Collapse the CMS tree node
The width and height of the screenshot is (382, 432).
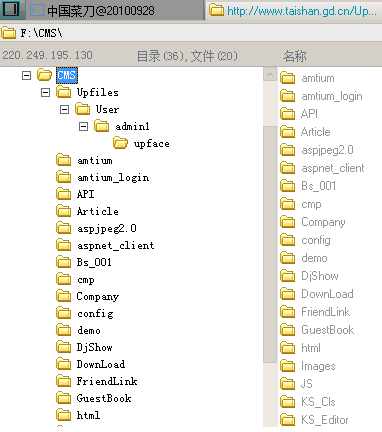tap(26, 75)
